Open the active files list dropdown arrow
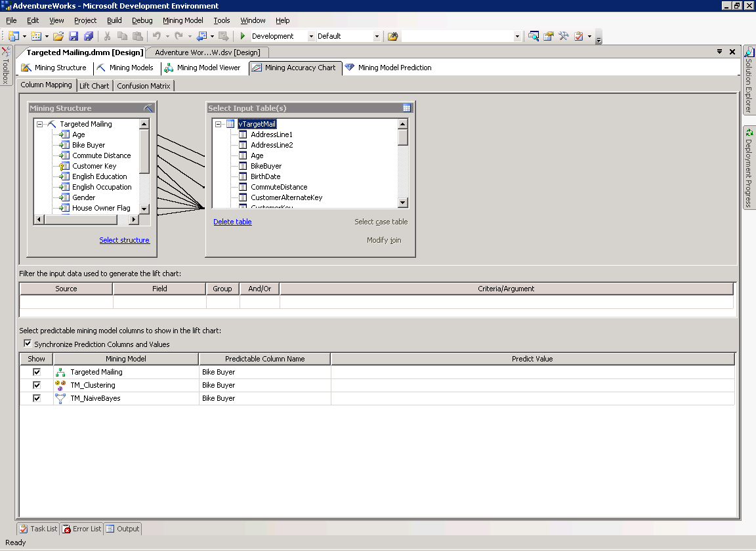 (x=719, y=52)
